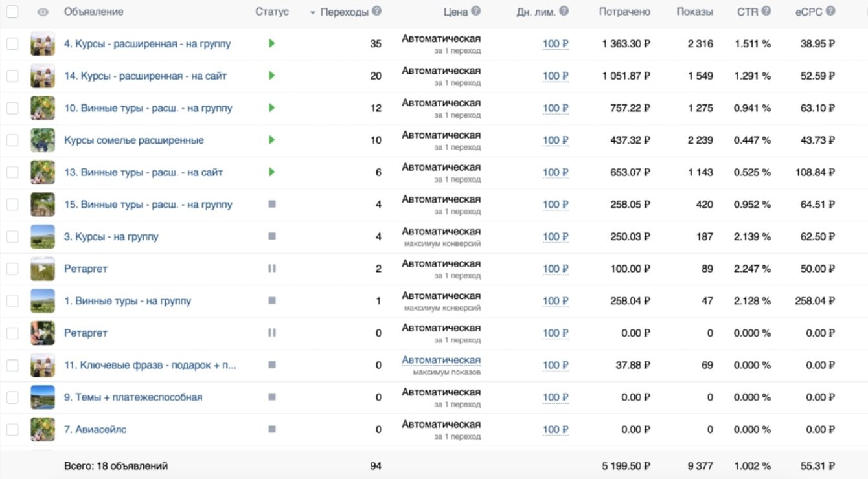The height and width of the screenshot is (479, 868).
Task: Click the pause status icon for first Ретаргет ad
Action: point(272,269)
